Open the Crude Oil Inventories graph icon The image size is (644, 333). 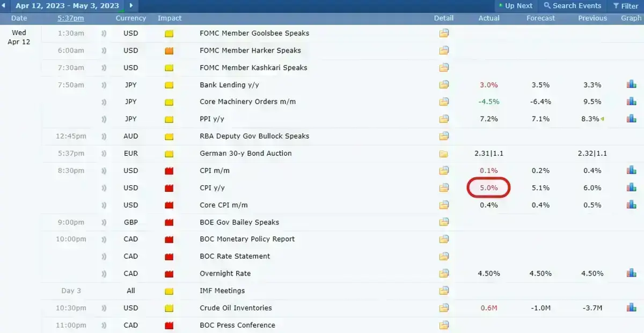[631, 308]
